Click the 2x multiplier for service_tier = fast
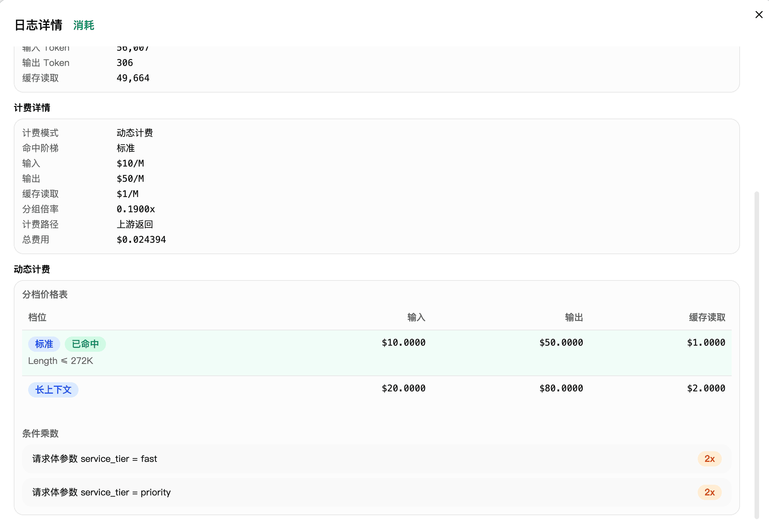The width and height of the screenshot is (769, 532). pos(710,459)
